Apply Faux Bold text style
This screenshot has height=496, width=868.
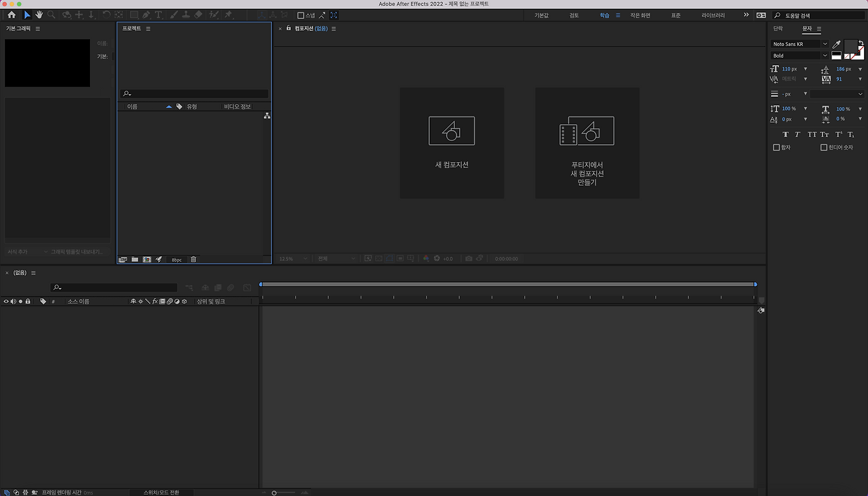tap(786, 135)
